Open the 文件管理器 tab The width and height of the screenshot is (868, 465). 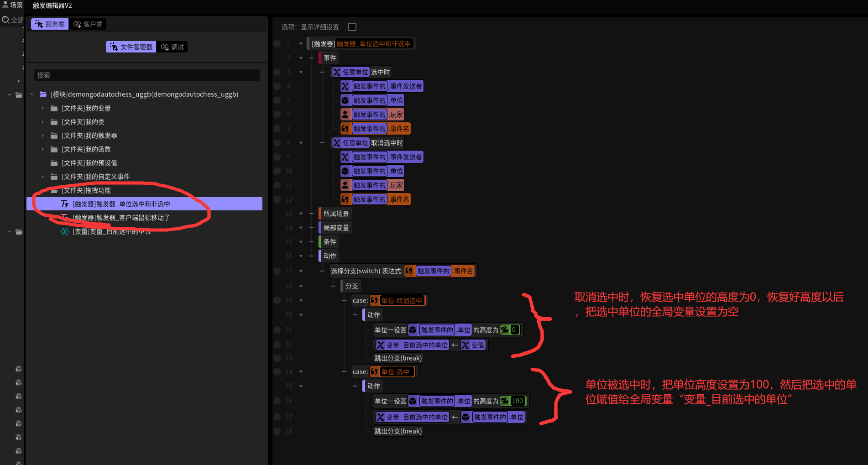(131, 47)
